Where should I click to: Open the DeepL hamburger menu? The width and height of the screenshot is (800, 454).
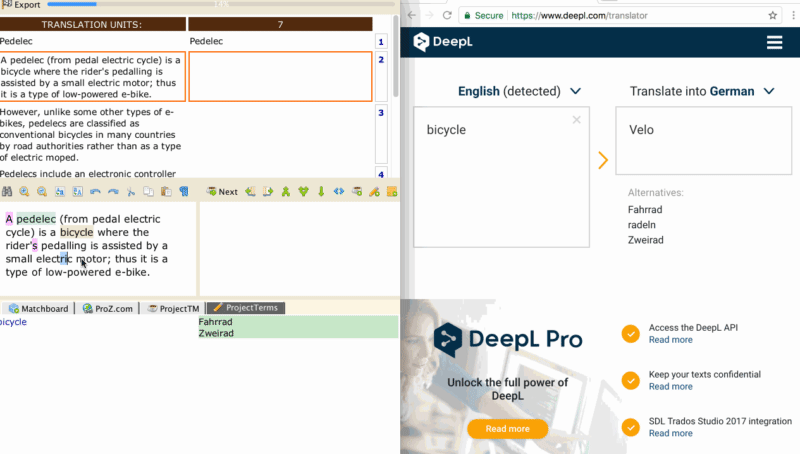click(774, 42)
